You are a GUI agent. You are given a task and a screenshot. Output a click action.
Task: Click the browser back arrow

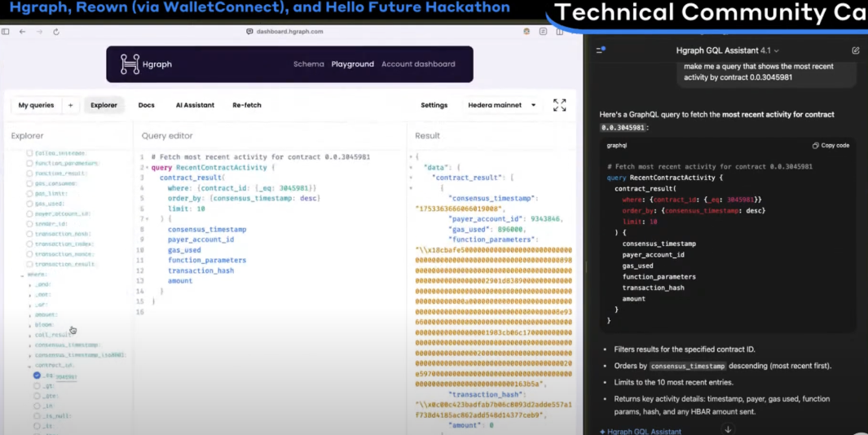pos(22,32)
